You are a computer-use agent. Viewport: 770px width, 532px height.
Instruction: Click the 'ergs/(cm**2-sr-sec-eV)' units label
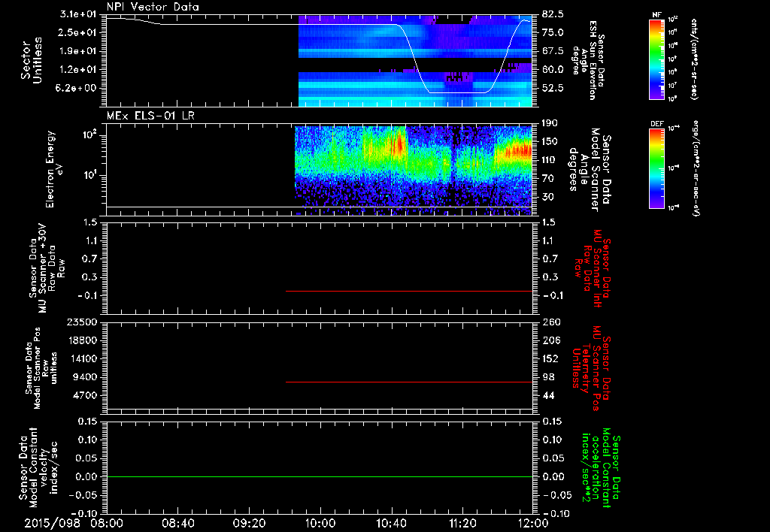pyautogui.click(x=696, y=168)
